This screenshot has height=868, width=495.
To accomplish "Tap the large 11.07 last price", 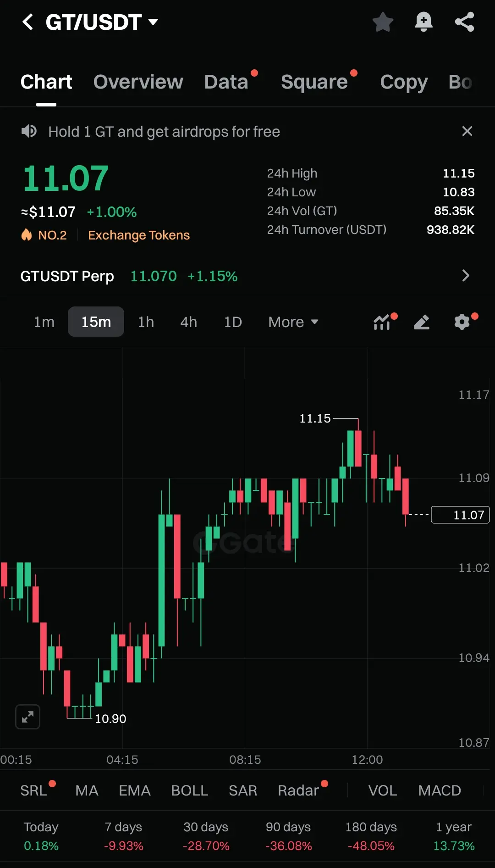I will click(66, 178).
